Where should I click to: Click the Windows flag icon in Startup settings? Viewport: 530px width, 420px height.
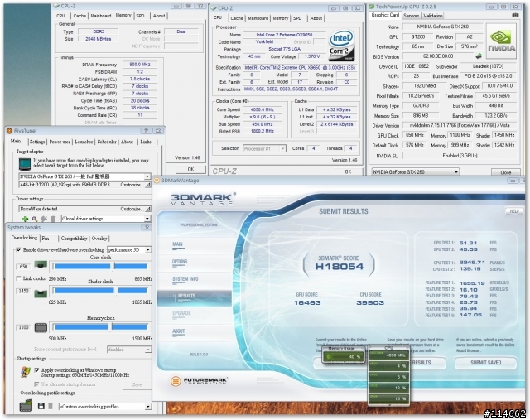(x=26, y=372)
